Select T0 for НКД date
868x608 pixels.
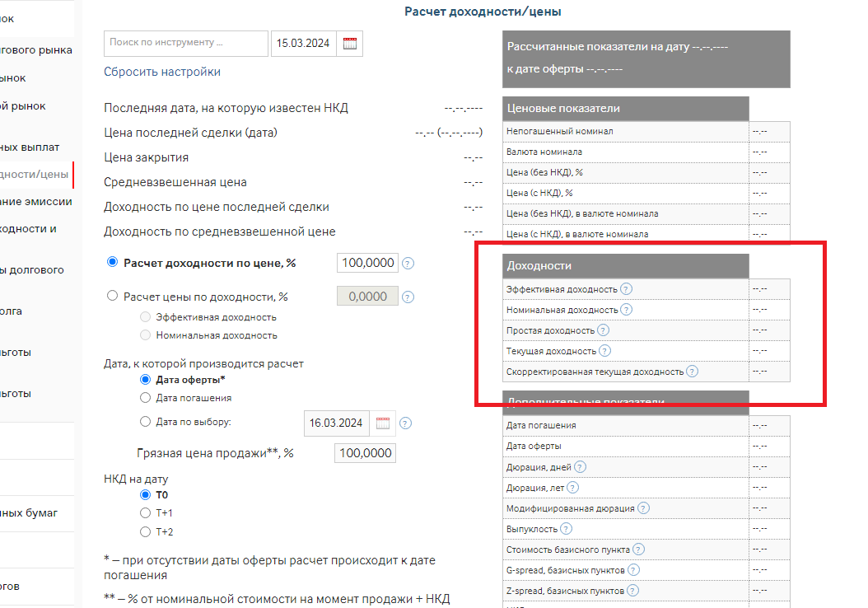point(145,494)
